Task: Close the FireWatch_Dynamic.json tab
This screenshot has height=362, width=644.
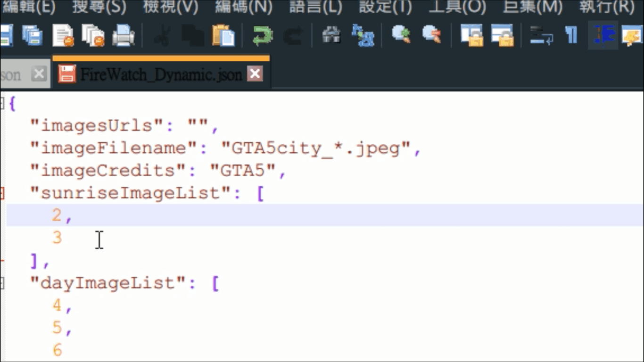Action: tap(255, 74)
